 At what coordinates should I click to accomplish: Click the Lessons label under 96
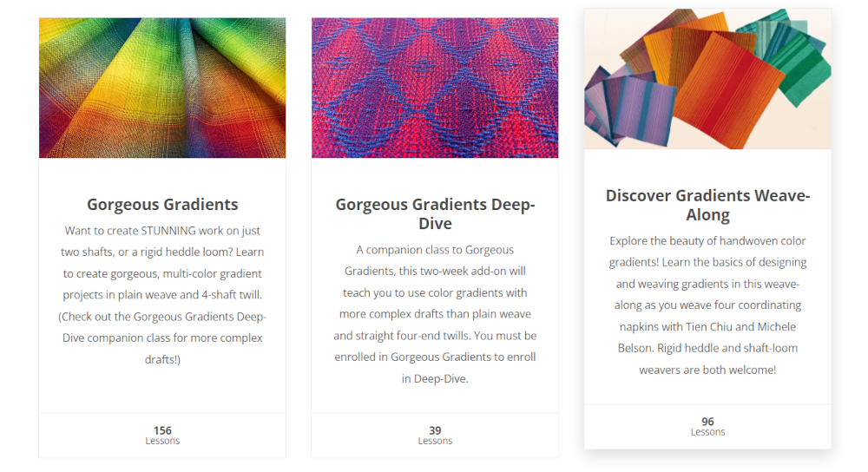707,432
